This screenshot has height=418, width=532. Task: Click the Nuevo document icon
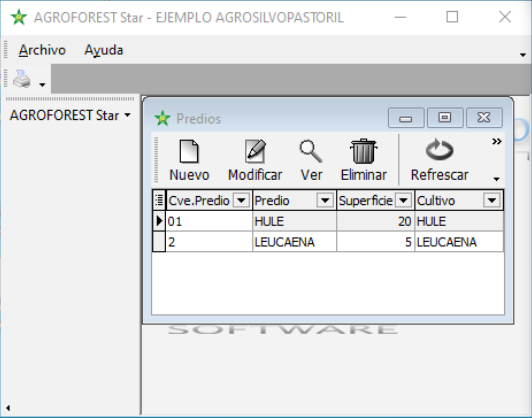pos(189,151)
